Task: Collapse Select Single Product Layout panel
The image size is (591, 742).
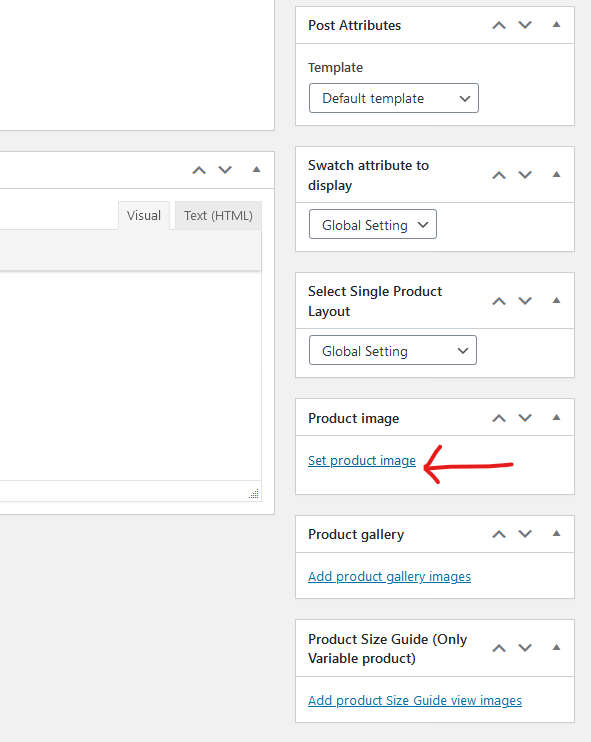Action: tap(556, 300)
